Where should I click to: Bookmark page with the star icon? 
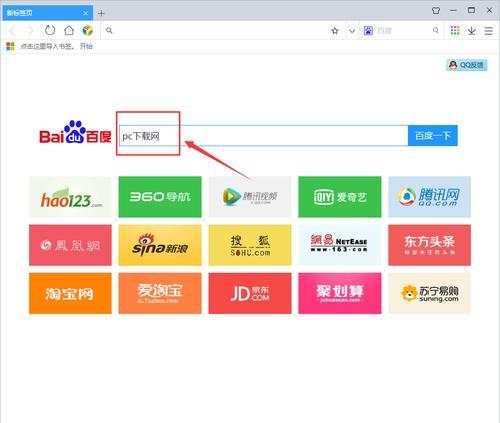[335, 31]
